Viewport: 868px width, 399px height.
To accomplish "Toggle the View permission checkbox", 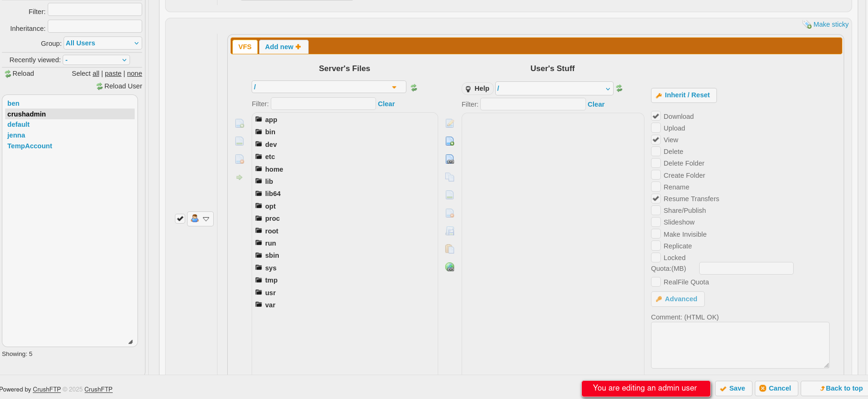I will click(x=656, y=139).
